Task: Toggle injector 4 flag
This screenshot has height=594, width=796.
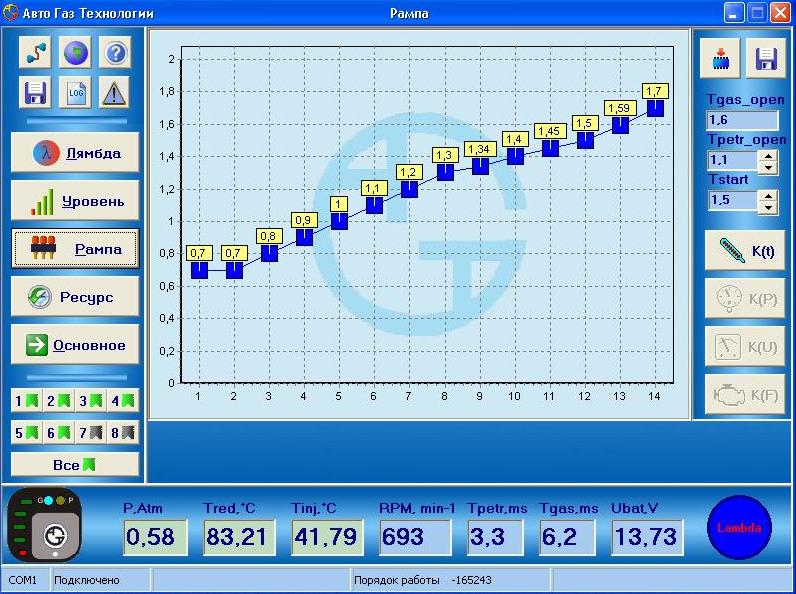Action: tap(122, 401)
